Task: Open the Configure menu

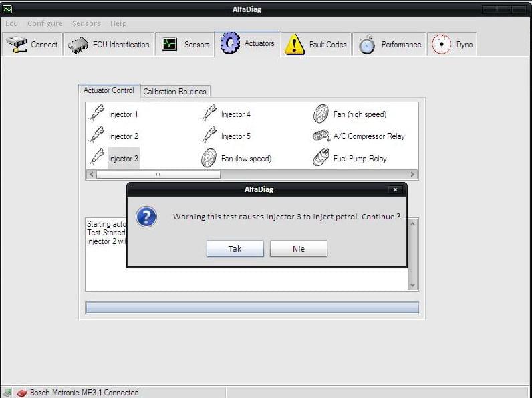Action: point(45,23)
